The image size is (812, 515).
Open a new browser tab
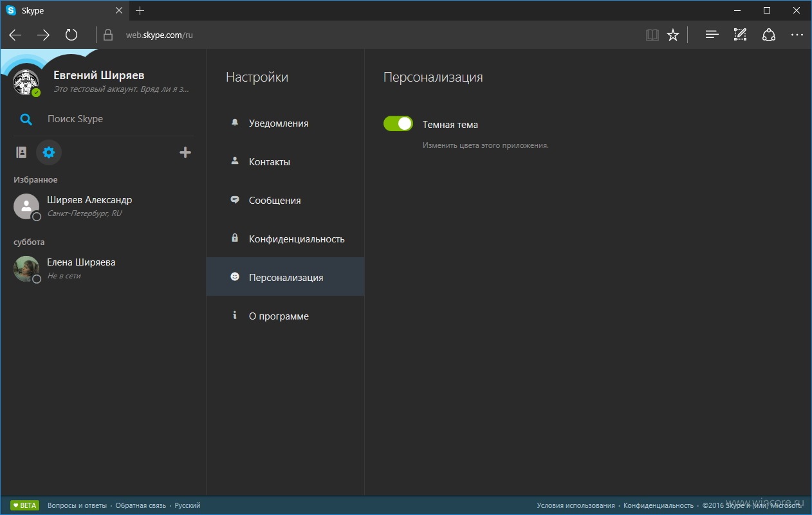pyautogui.click(x=140, y=10)
